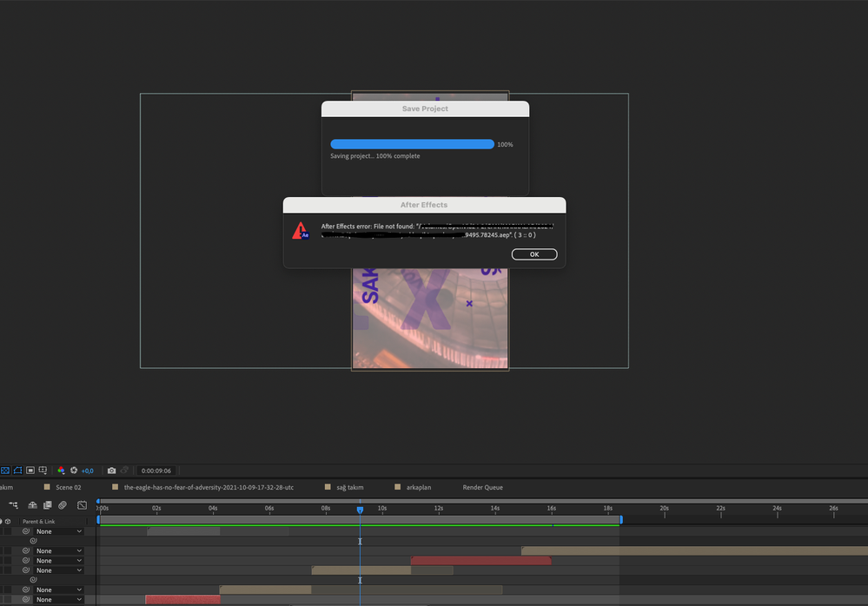Open the Graph Editor

[82, 504]
